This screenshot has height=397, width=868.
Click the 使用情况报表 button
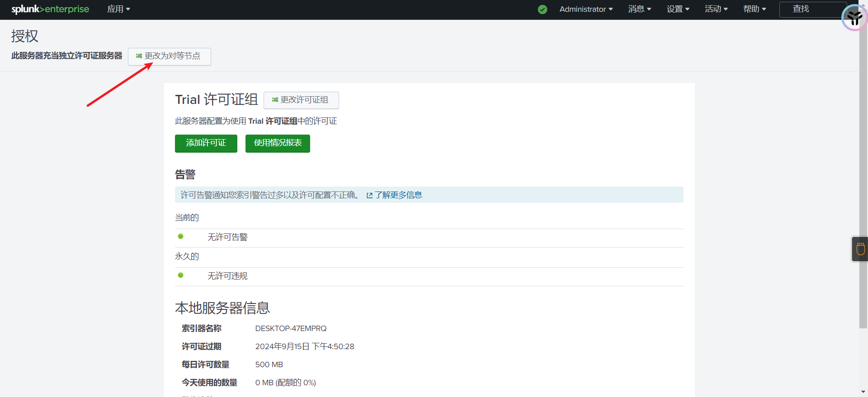[278, 143]
